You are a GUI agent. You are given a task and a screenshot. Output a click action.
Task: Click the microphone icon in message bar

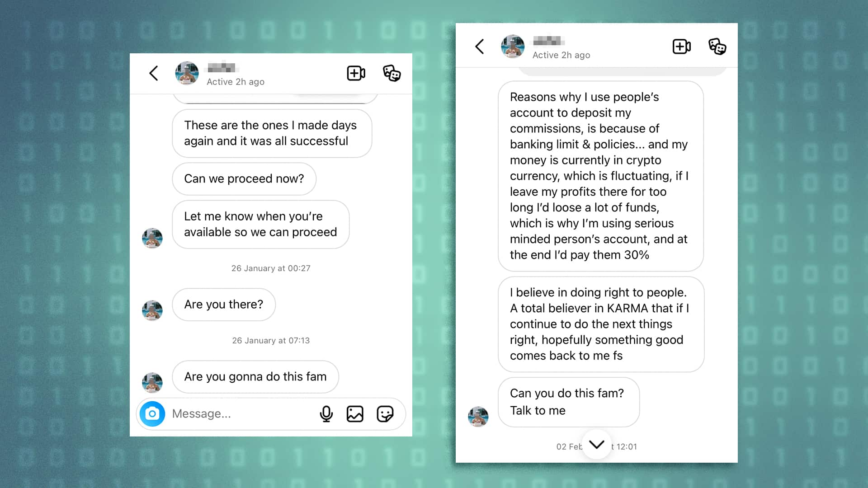[326, 413]
